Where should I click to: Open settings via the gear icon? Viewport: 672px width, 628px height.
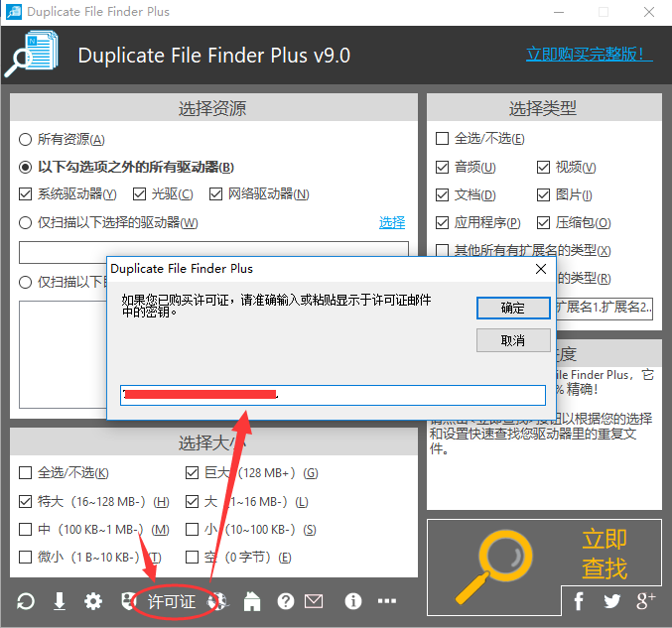pyautogui.click(x=93, y=601)
